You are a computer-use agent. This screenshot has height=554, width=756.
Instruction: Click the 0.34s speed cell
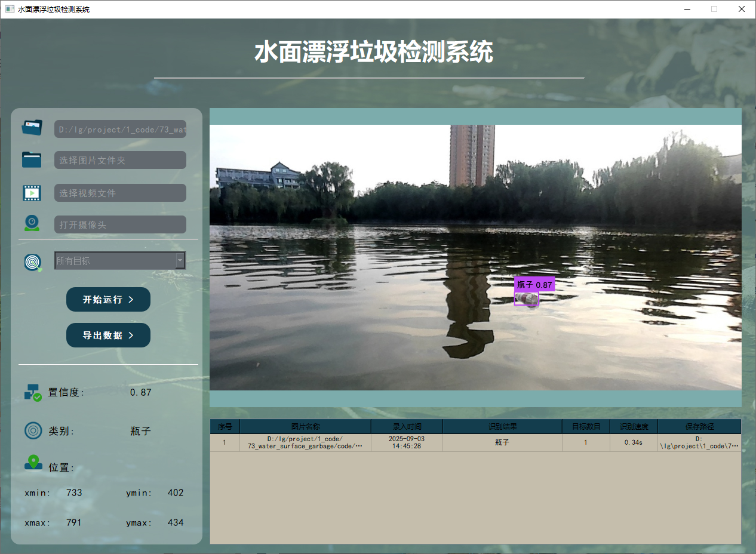[x=634, y=442]
